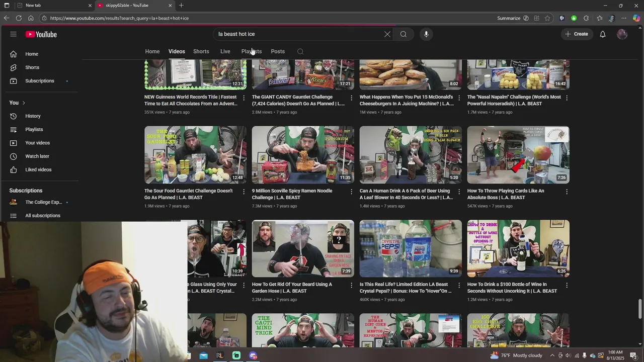This screenshot has height=362, width=644.
Task: Click the browser address bar URL
Action: pyautogui.click(x=120, y=18)
